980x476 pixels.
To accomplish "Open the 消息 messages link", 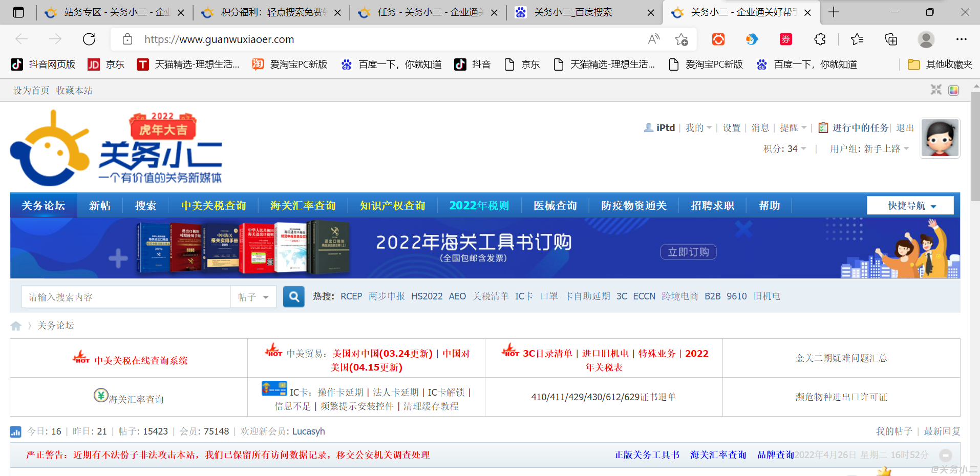I will (760, 128).
